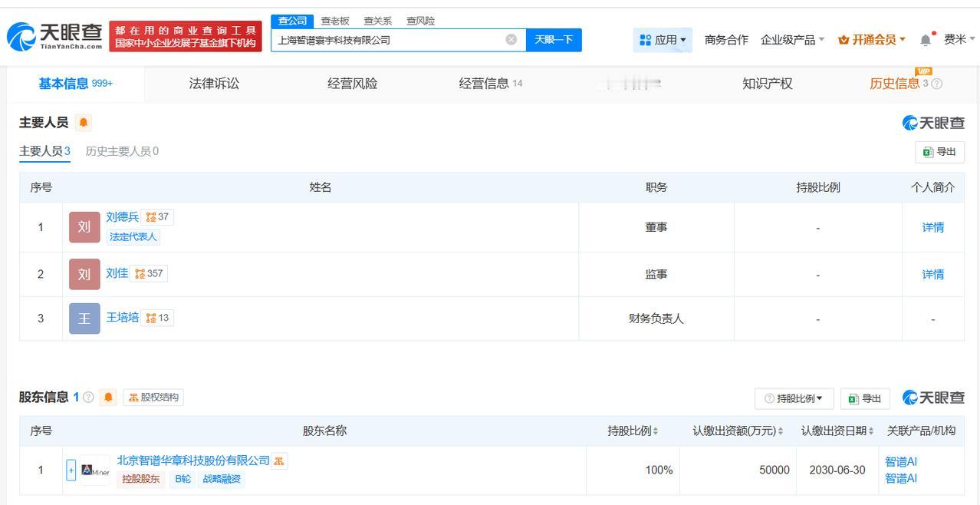
Task: Click the first 智谱AI related product link
Action: pyautogui.click(x=901, y=462)
